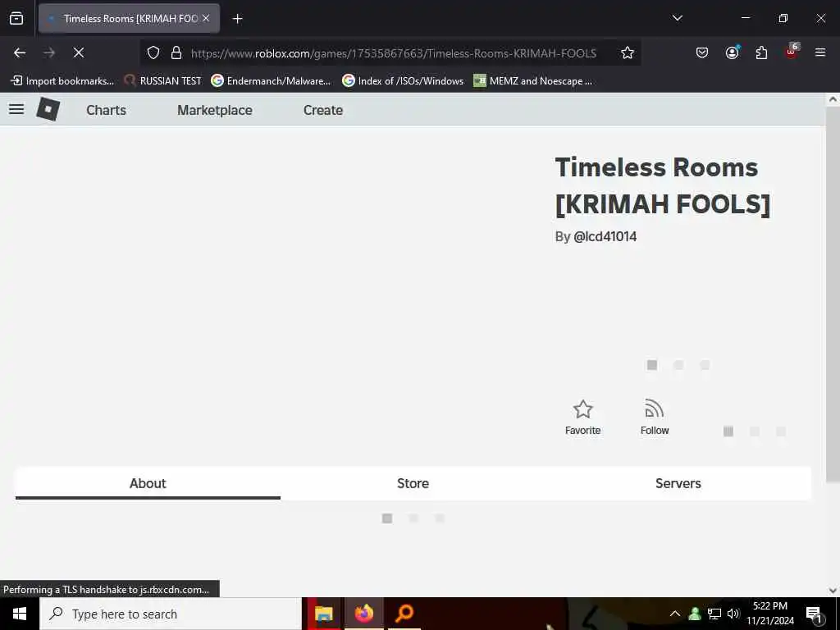This screenshot has height=630, width=840.
Task: Bookmark this page with the star
Action: (x=628, y=52)
